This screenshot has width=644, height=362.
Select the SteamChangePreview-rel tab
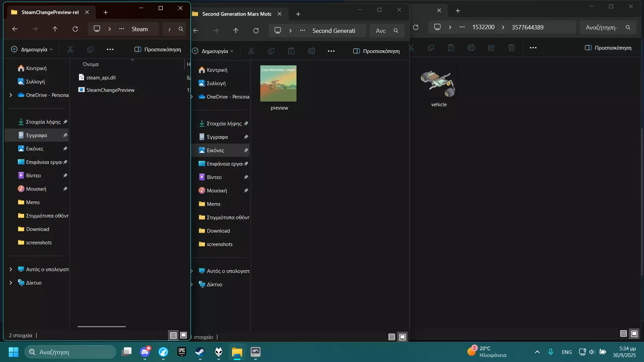(x=50, y=12)
